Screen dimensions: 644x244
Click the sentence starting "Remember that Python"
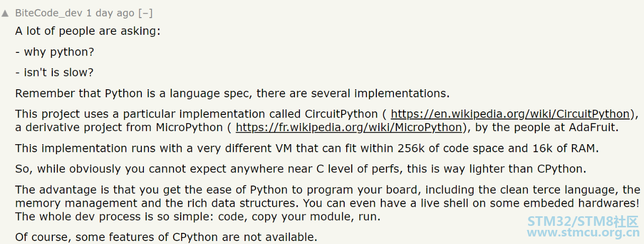[x=232, y=93]
